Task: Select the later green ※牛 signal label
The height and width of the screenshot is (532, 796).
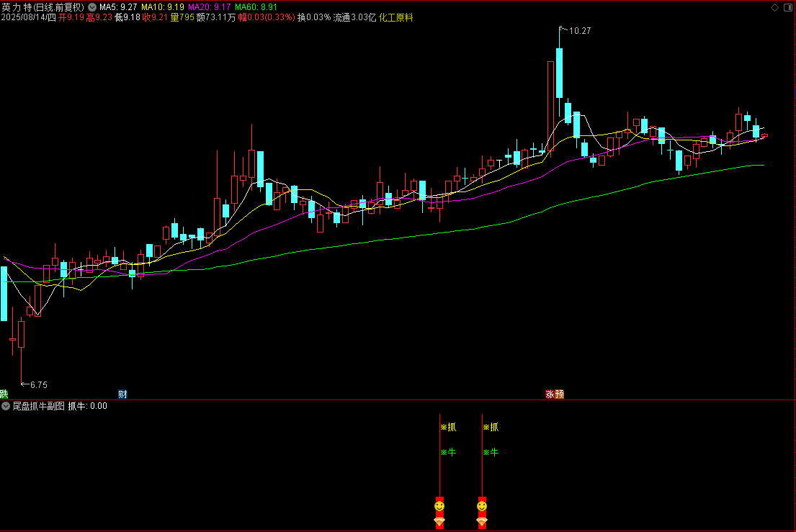Action: (x=491, y=452)
